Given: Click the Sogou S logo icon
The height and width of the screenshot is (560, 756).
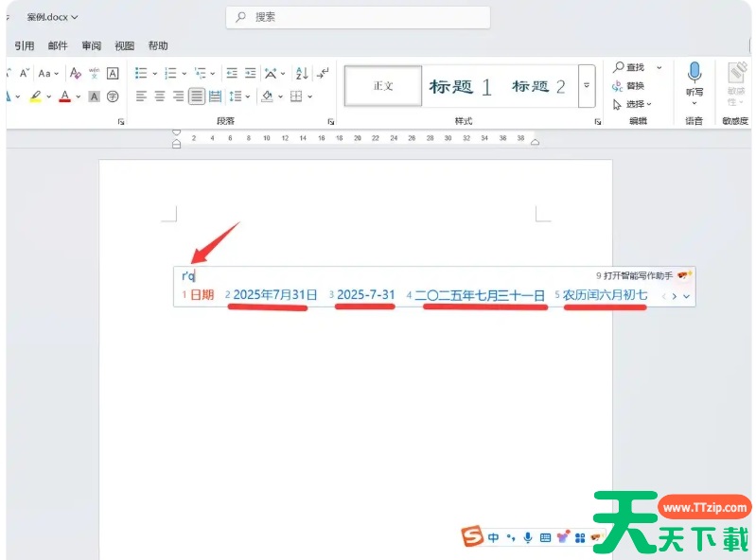Looking at the screenshot, I should coord(472,536).
